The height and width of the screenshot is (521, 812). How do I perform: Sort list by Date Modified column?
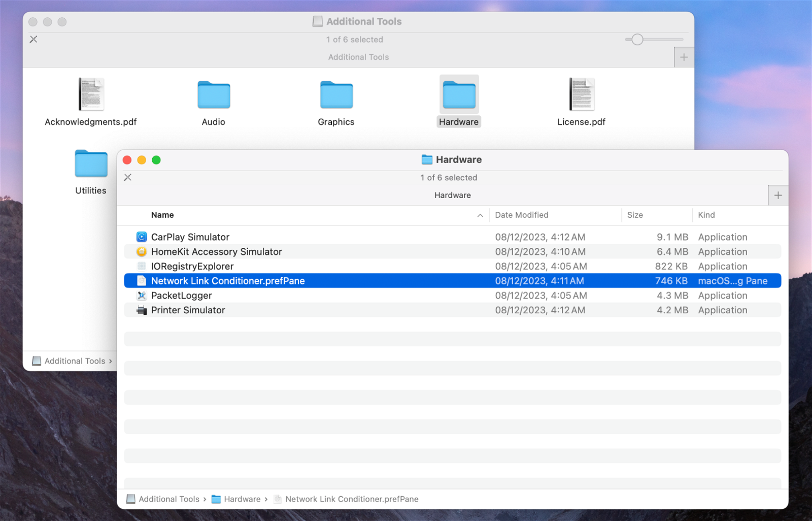pyautogui.click(x=522, y=215)
